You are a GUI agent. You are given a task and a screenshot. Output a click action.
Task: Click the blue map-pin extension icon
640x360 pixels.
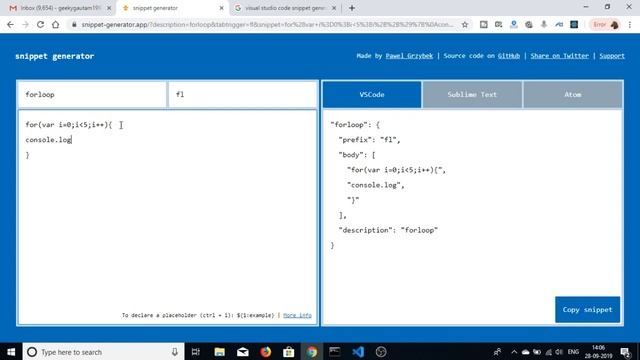click(514, 24)
